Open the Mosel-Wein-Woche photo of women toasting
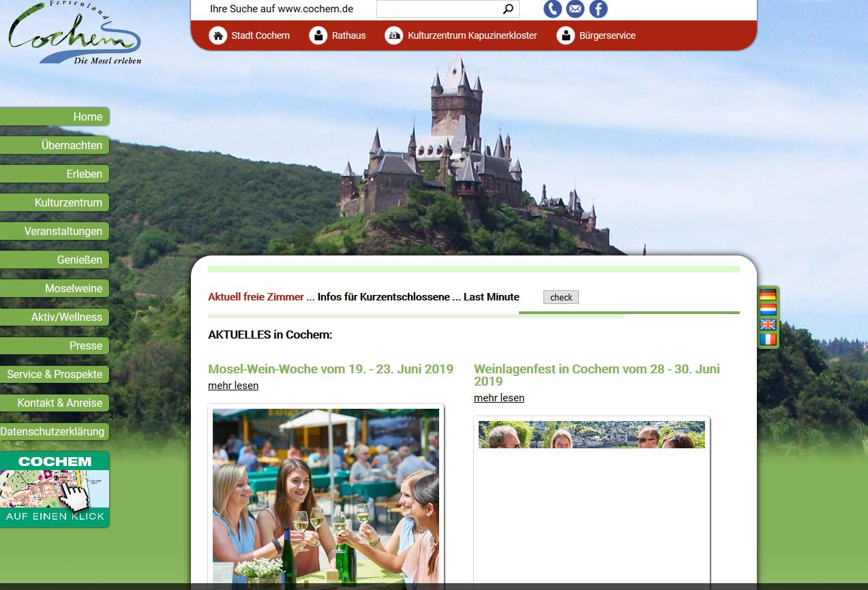This screenshot has height=590, width=868. (326, 497)
